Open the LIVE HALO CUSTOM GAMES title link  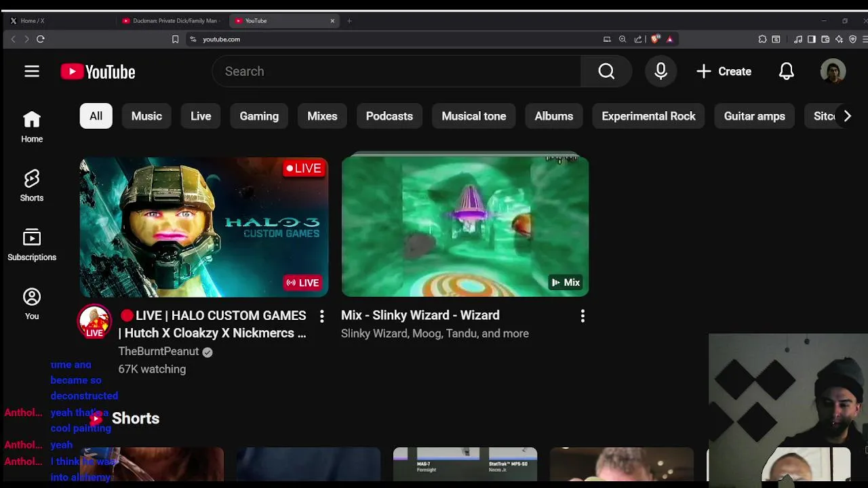click(214, 324)
